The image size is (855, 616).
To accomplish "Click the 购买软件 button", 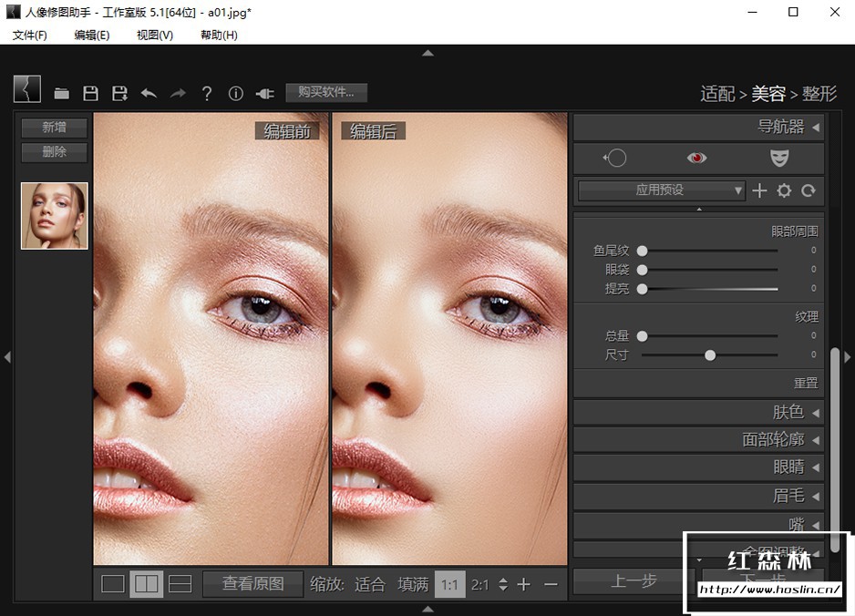I will [x=326, y=92].
